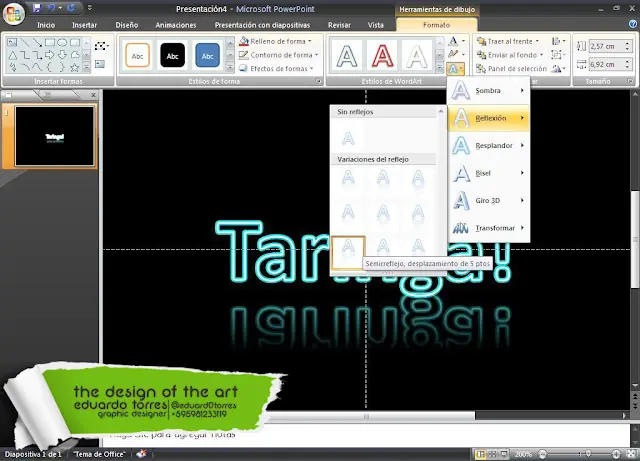Pick the right block arrow shape

pyautogui.click(x=50, y=55)
